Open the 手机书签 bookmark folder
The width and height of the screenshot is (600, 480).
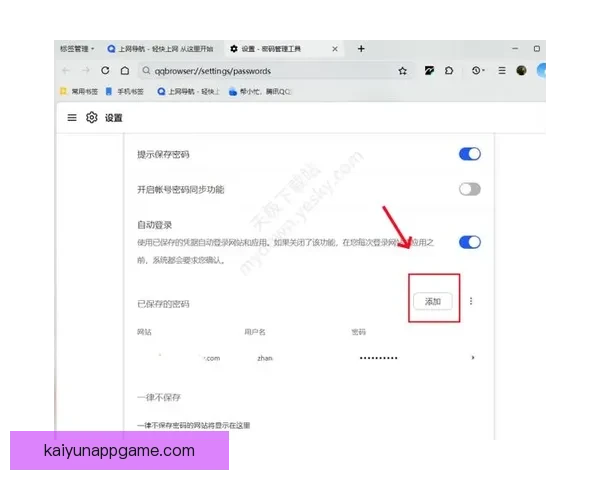[124, 91]
